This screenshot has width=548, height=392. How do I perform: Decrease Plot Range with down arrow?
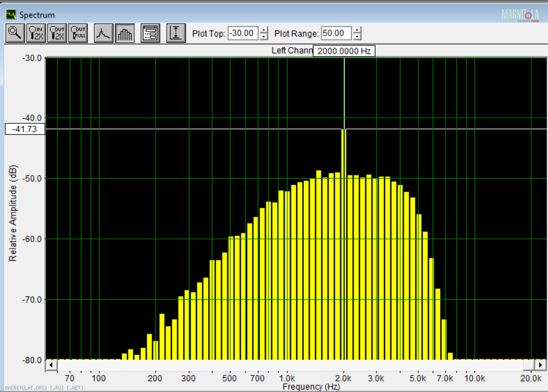357,37
